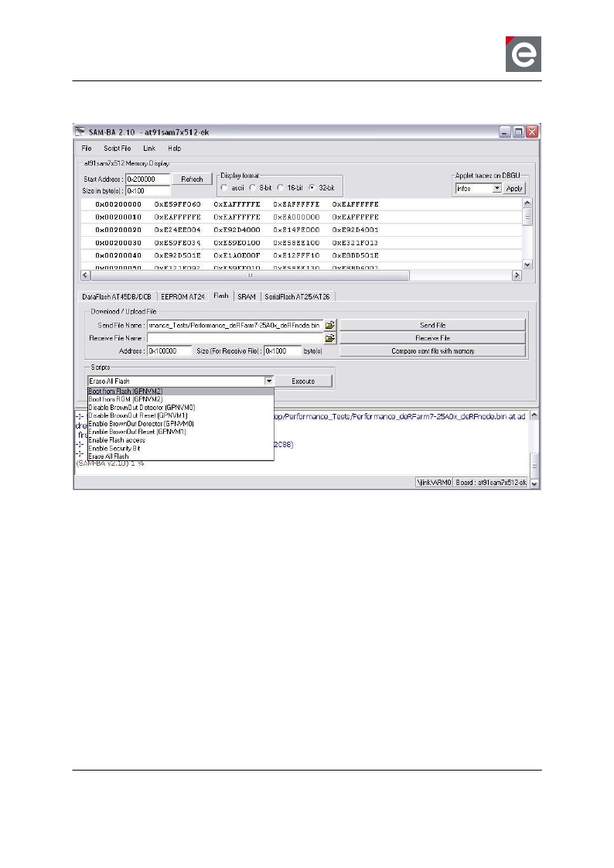Click Apply for applet traces

click(514, 189)
